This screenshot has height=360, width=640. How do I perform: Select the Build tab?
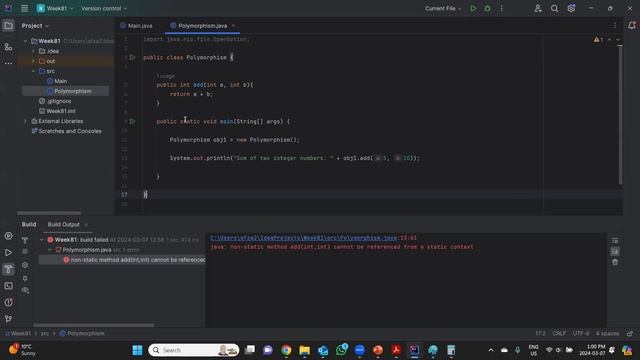coord(29,224)
